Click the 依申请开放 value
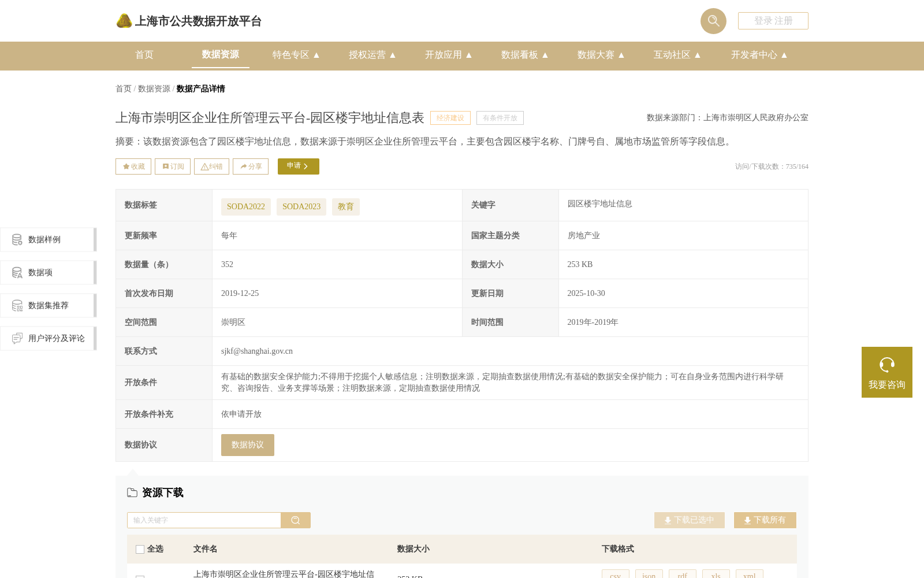 tap(241, 414)
